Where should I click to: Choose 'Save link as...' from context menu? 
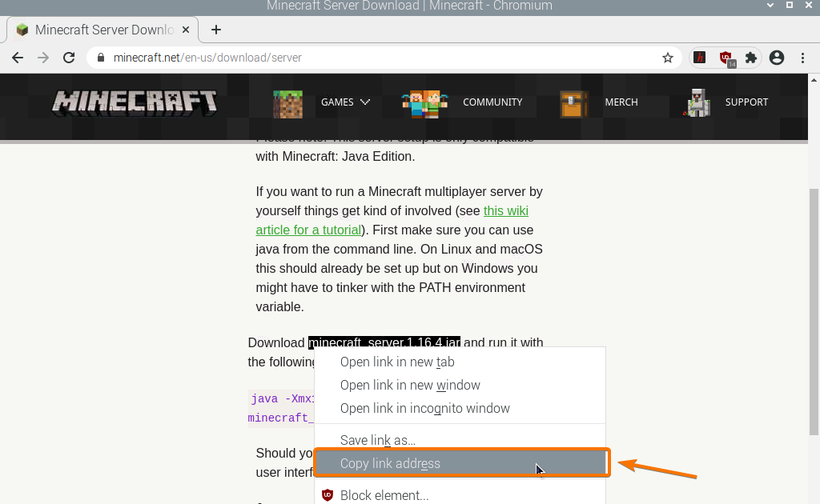click(x=460, y=440)
